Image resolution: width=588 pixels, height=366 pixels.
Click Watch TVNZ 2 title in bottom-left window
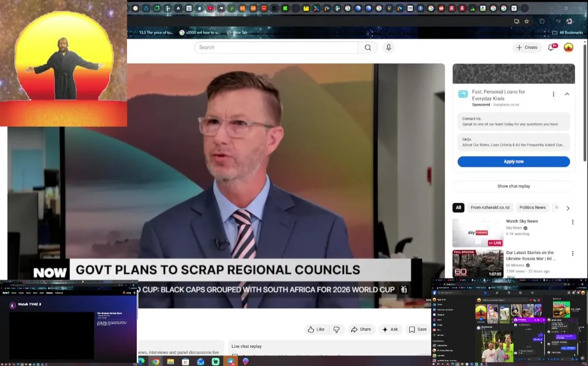(x=29, y=304)
